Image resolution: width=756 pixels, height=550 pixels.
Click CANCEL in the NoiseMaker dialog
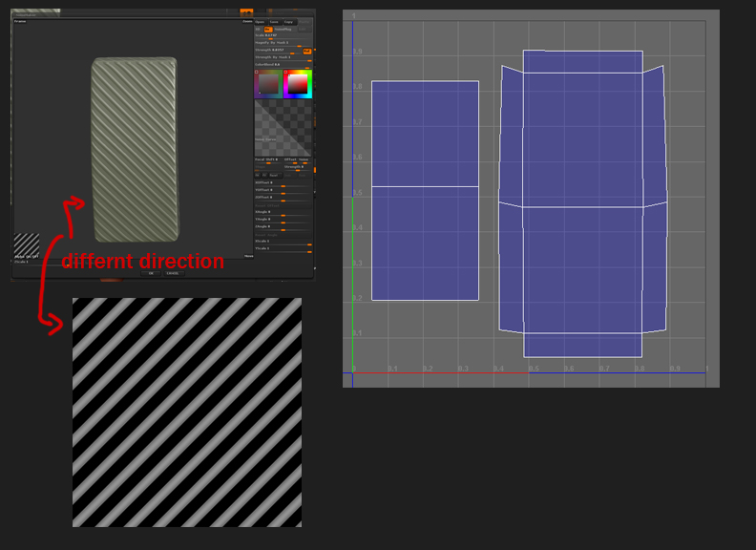pyautogui.click(x=172, y=273)
